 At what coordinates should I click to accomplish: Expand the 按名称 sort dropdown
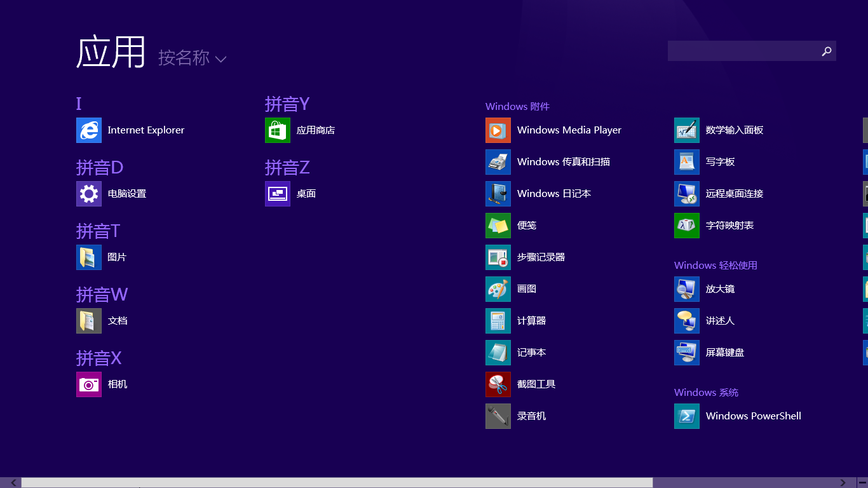coord(184,58)
